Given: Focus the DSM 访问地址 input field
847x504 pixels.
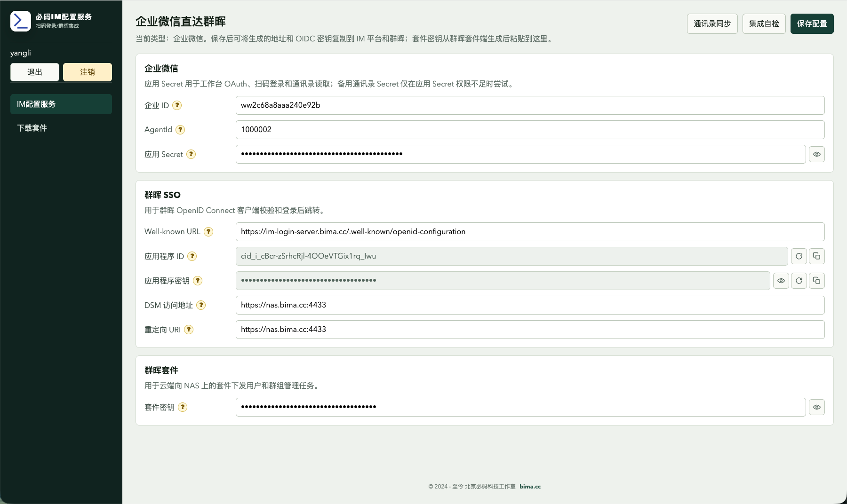Looking at the screenshot, I should (530, 305).
